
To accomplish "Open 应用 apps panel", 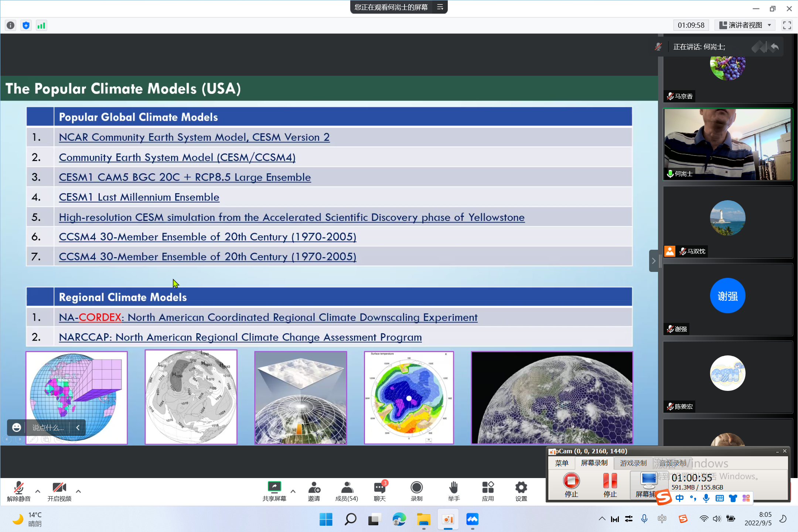I will click(x=488, y=491).
